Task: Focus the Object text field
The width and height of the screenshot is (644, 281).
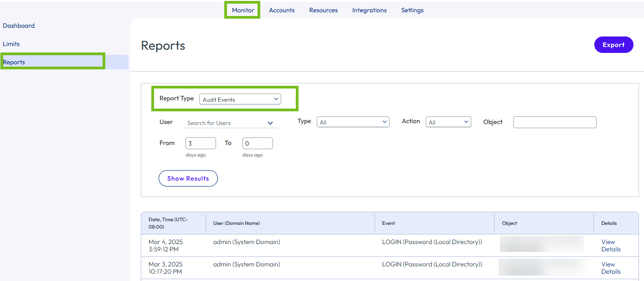Action: [x=555, y=122]
